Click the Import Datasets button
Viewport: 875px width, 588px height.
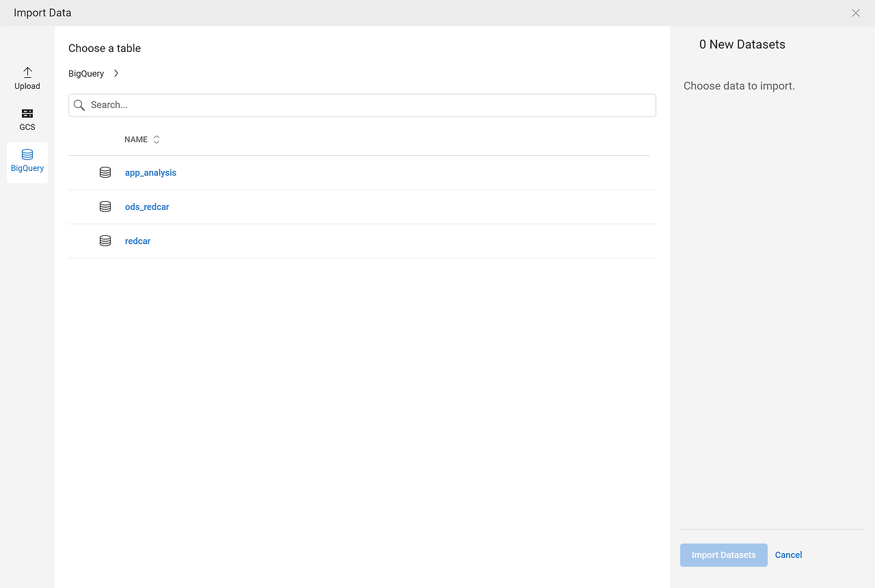tap(723, 554)
